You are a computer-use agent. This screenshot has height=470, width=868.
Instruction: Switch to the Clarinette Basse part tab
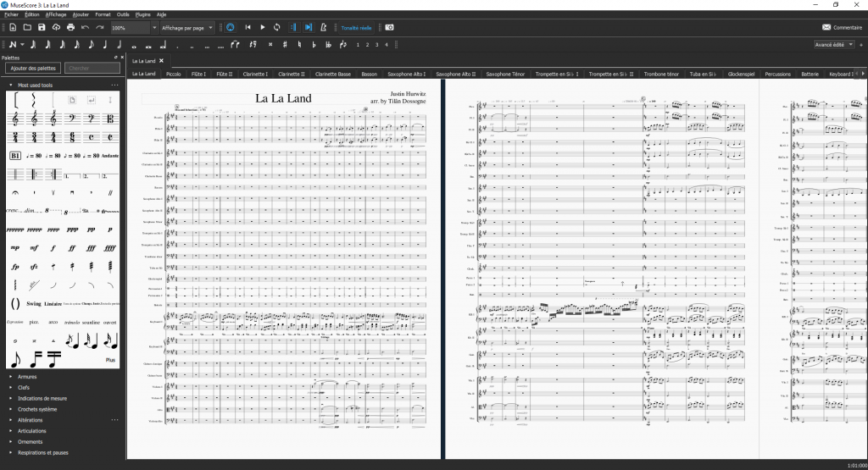[x=332, y=74]
